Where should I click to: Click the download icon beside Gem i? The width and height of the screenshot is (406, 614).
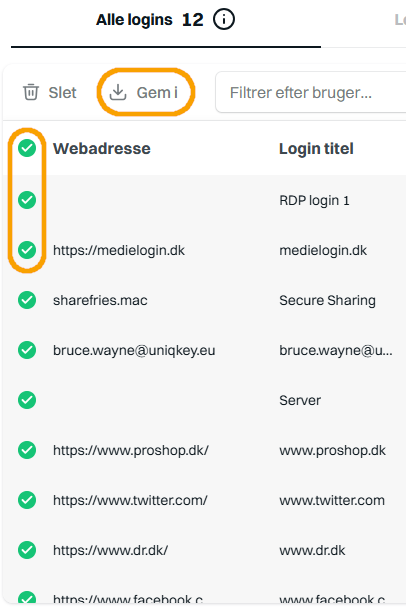click(118, 92)
